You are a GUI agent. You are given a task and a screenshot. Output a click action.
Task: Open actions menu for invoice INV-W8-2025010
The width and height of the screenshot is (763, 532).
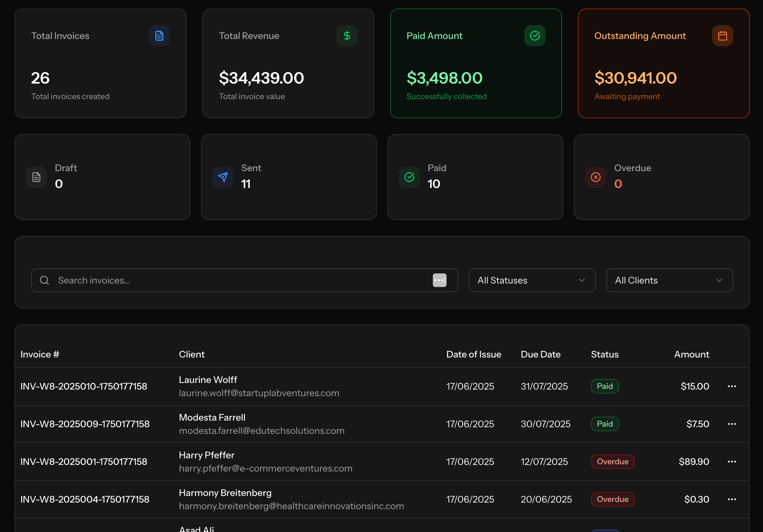click(x=732, y=386)
